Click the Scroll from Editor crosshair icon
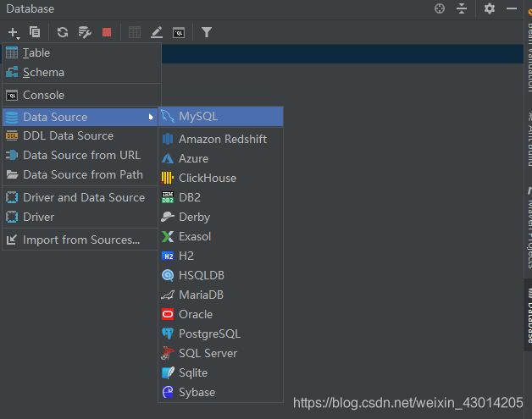 click(x=440, y=8)
